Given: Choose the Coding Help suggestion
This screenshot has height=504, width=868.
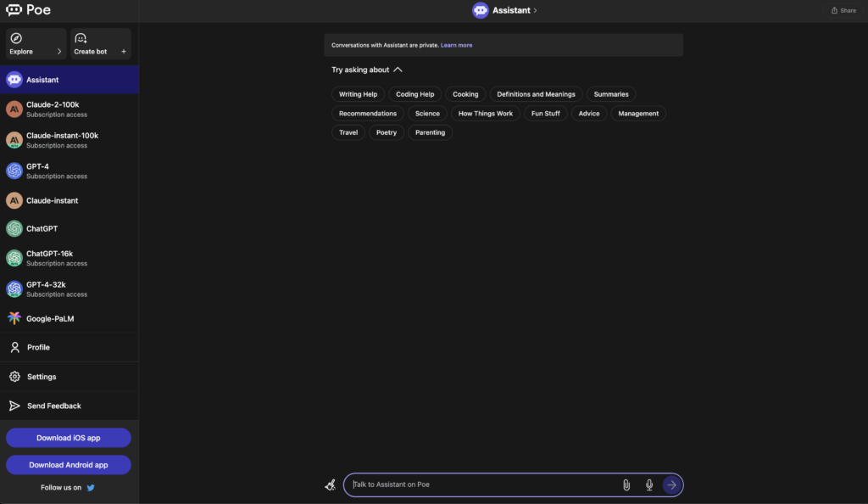Looking at the screenshot, I should click(415, 94).
